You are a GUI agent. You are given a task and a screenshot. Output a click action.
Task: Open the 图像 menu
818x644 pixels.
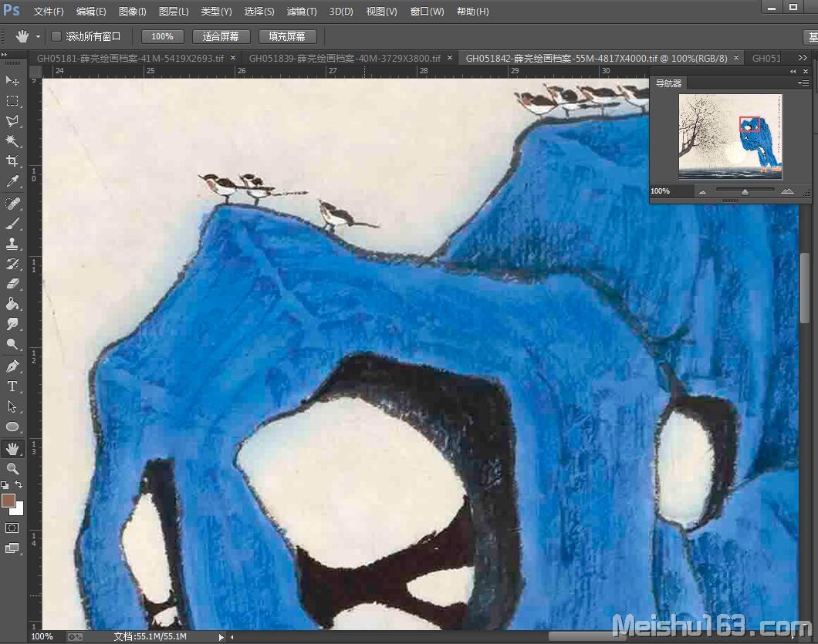coord(133,12)
